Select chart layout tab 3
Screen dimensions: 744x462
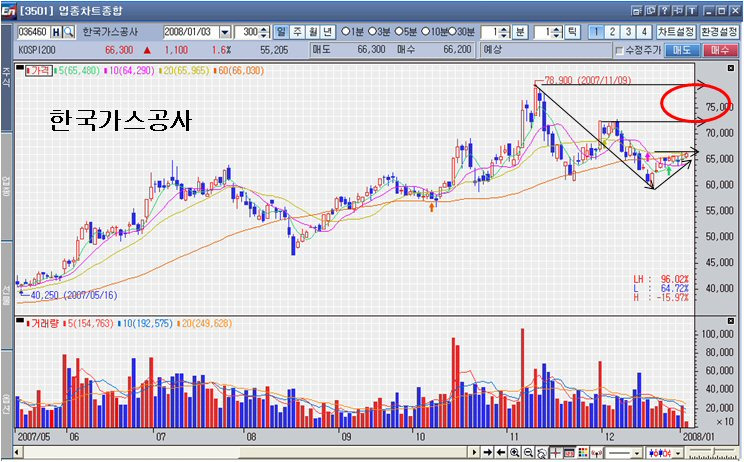tap(628, 32)
